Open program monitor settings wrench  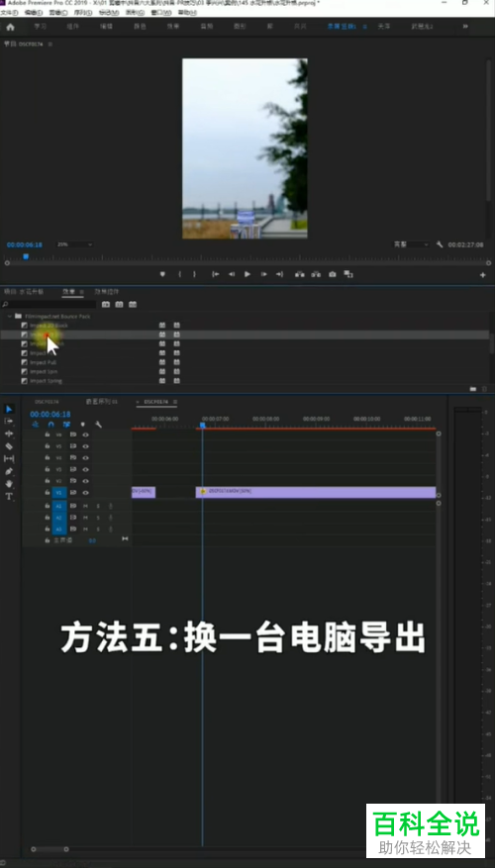pyautogui.click(x=440, y=244)
